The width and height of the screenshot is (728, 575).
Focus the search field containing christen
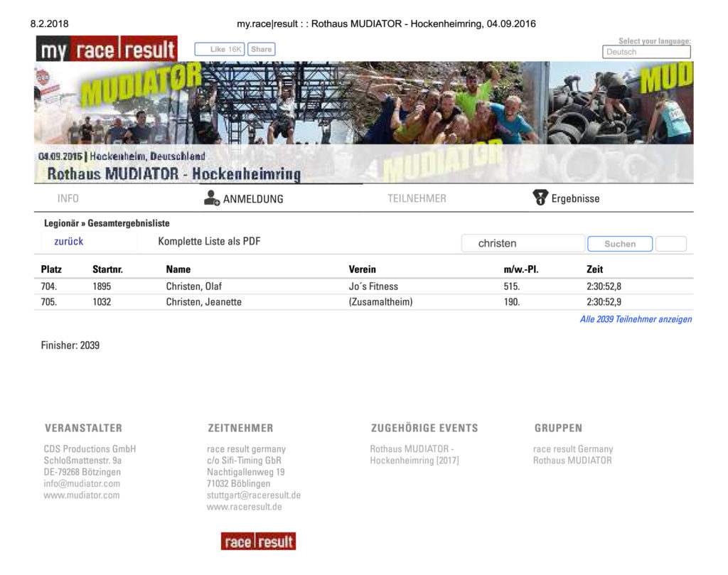(523, 244)
